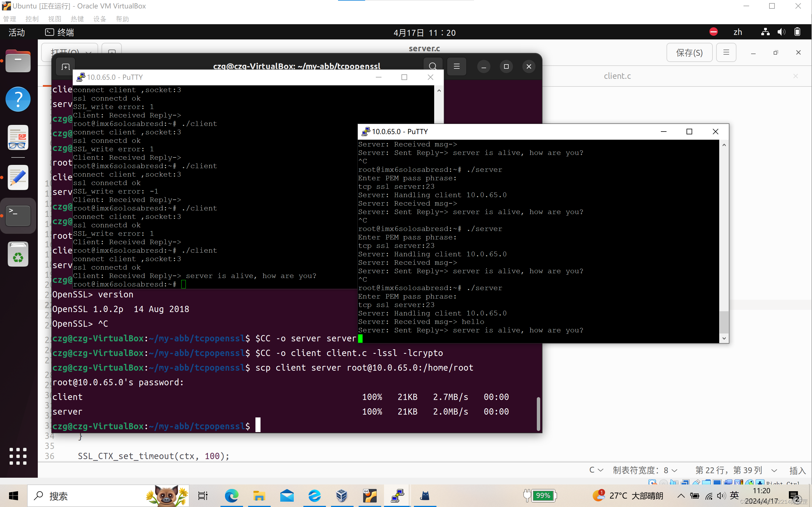Screen dimensions: 812x507
Task: Click the red recording indicator in the top bar
Action: pos(713,32)
